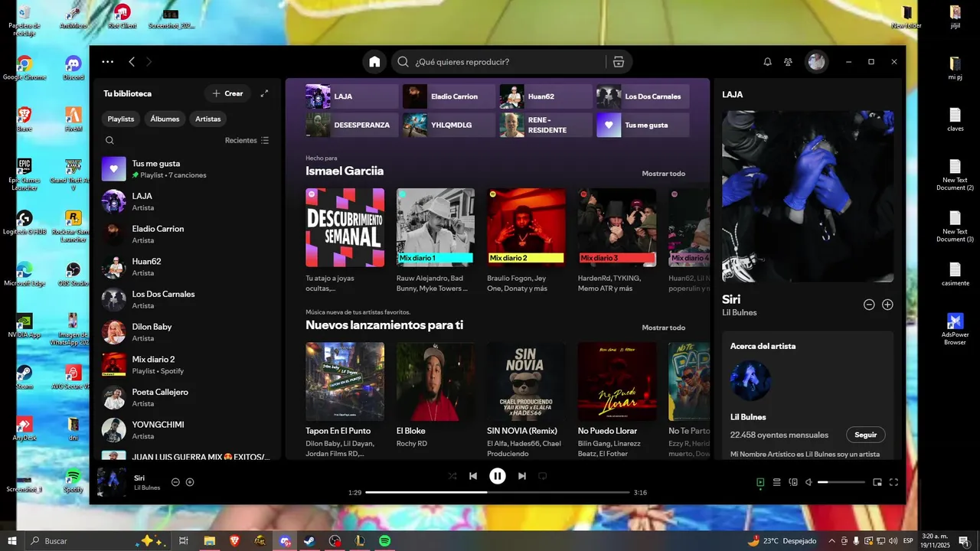Open Steam from the Windows taskbar
This screenshot has height=551, width=980.
(x=309, y=541)
